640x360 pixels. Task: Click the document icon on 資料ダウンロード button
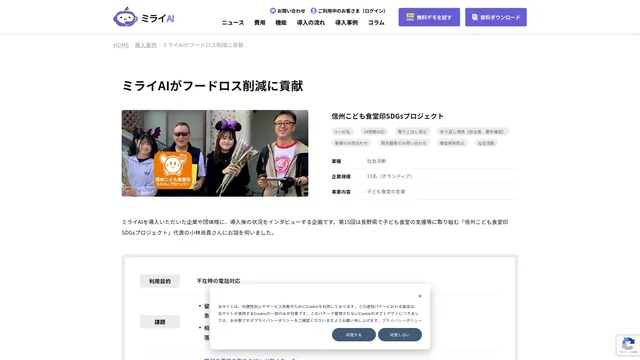pos(475,17)
